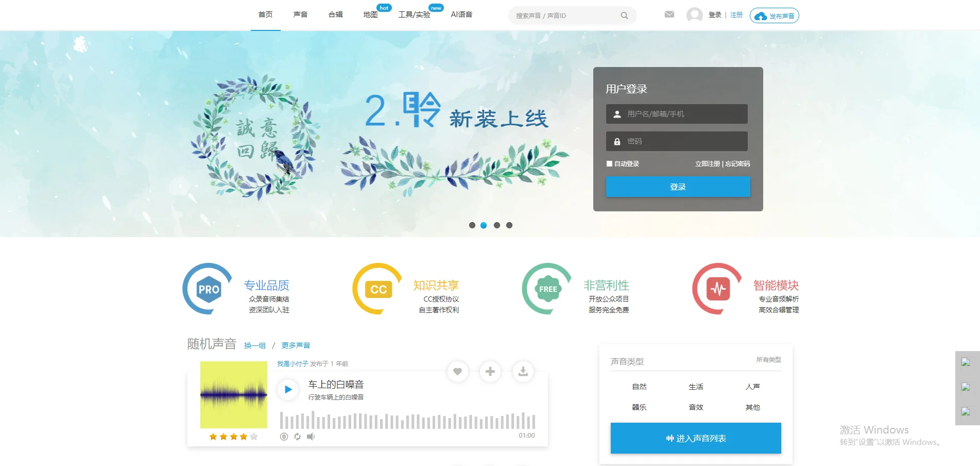
Task: Select the second carousel dot
Action: 484,225
